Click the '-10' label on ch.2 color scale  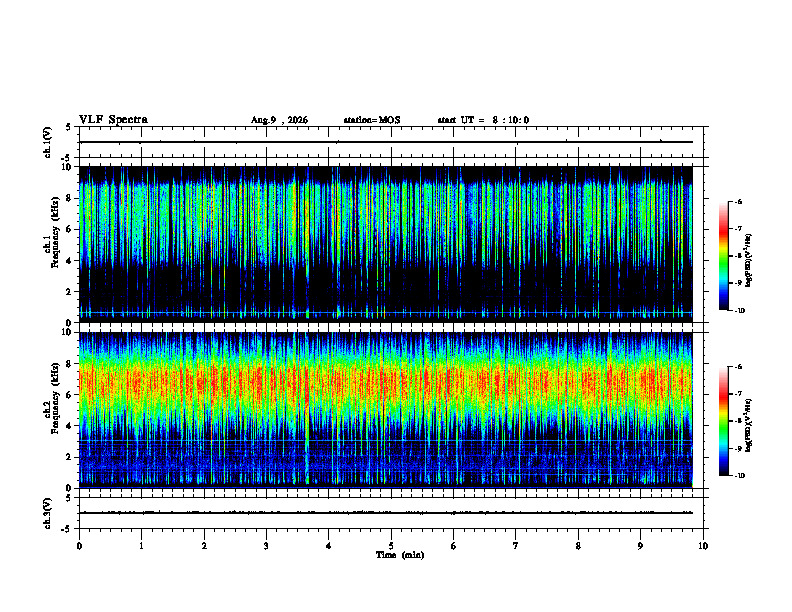[739, 475]
